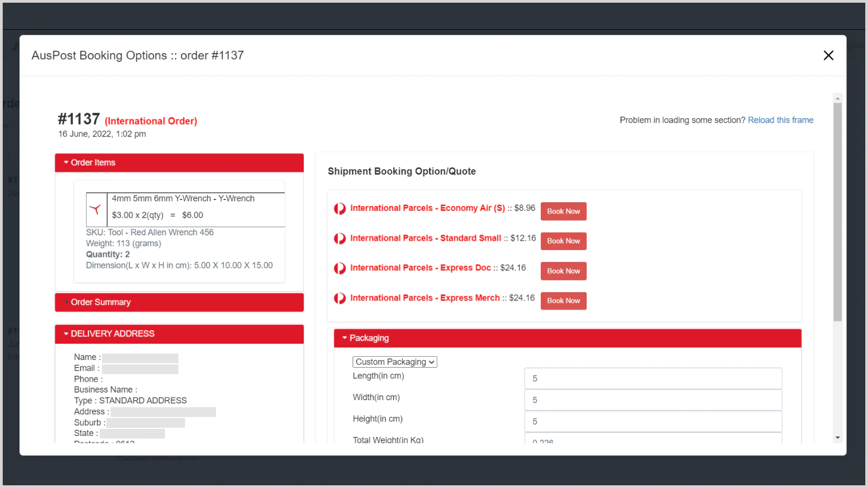Collapse the DELIVERY ADDRESS section
Image resolution: width=868 pixels, height=488 pixels.
[179, 334]
